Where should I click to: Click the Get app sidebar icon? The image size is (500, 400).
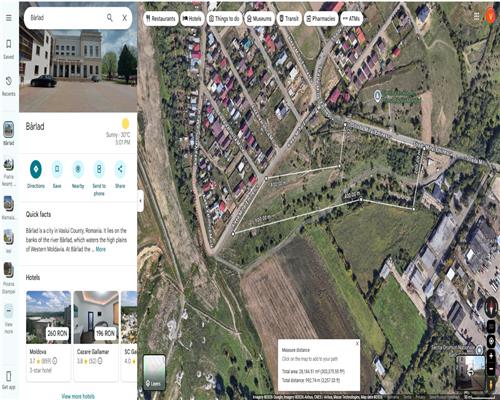tap(9, 380)
